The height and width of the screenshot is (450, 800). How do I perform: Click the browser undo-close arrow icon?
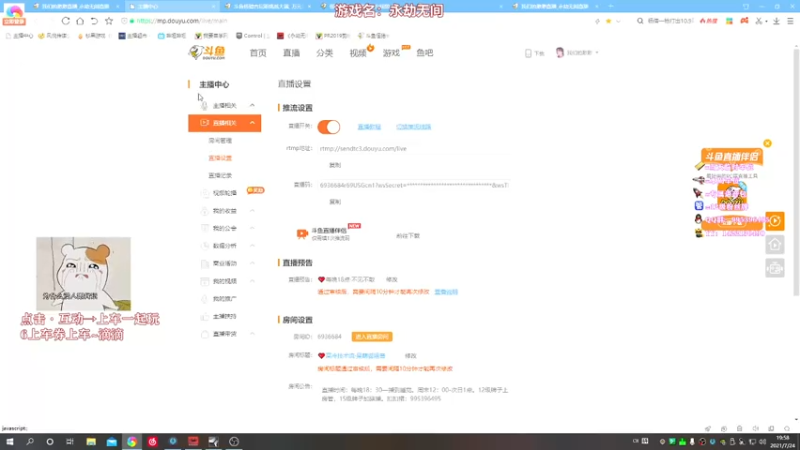(94, 21)
